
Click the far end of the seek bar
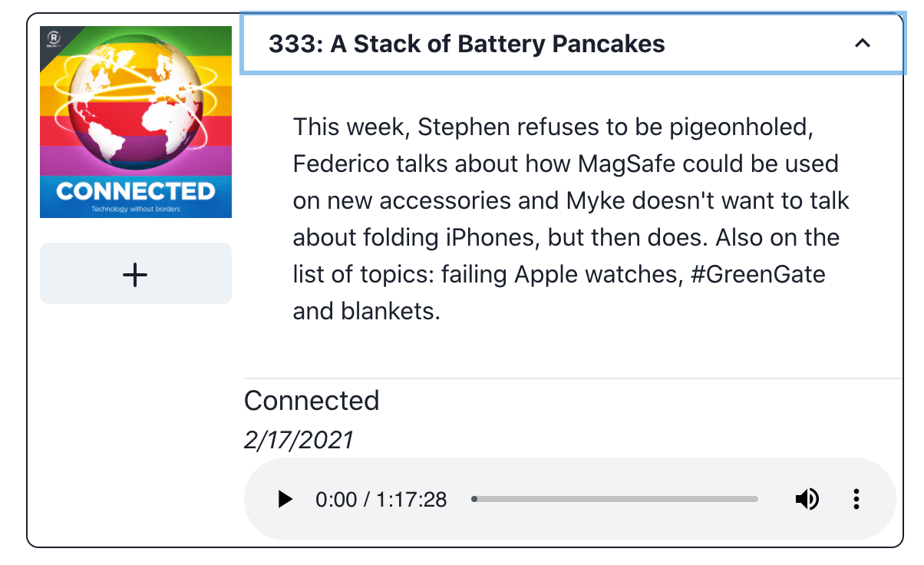click(x=756, y=499)
